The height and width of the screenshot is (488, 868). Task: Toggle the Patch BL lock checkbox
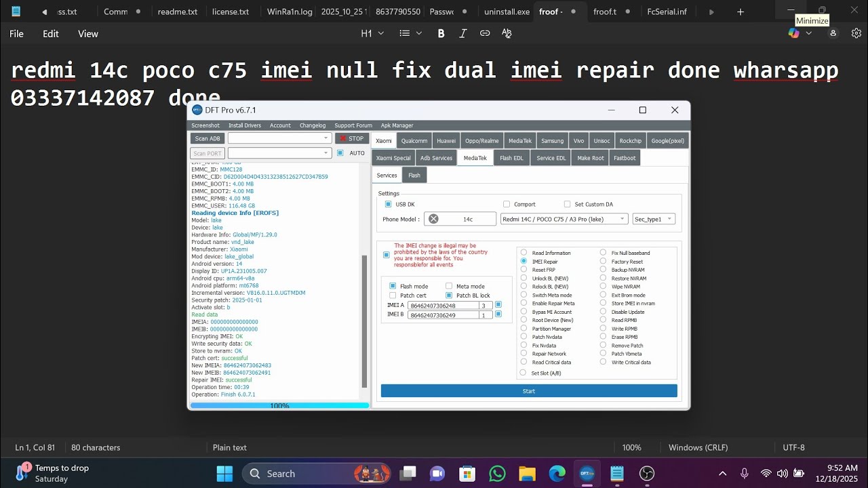[x=449, y=296]
